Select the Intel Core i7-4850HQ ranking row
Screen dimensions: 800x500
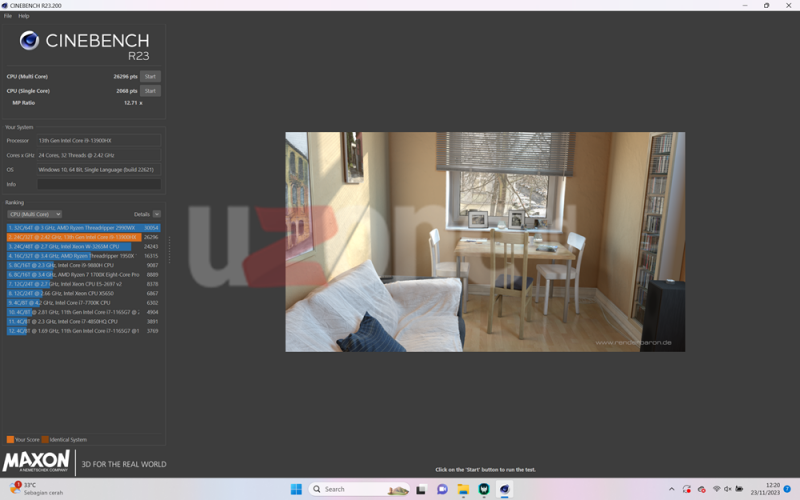tap(83, 321)
